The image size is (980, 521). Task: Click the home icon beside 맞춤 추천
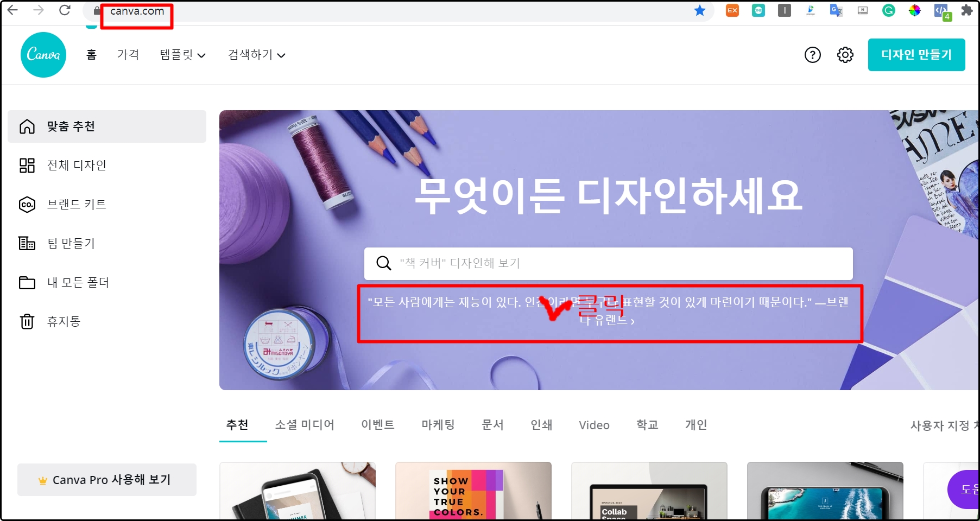coord(27,126)
